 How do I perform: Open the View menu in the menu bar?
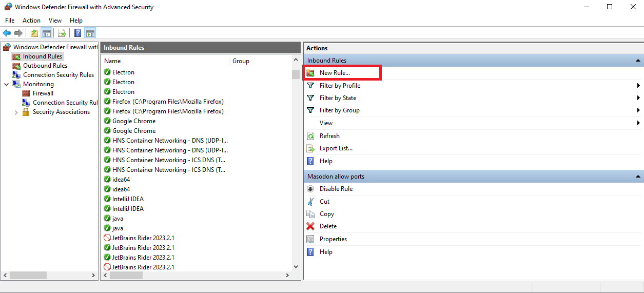[55, 21]
